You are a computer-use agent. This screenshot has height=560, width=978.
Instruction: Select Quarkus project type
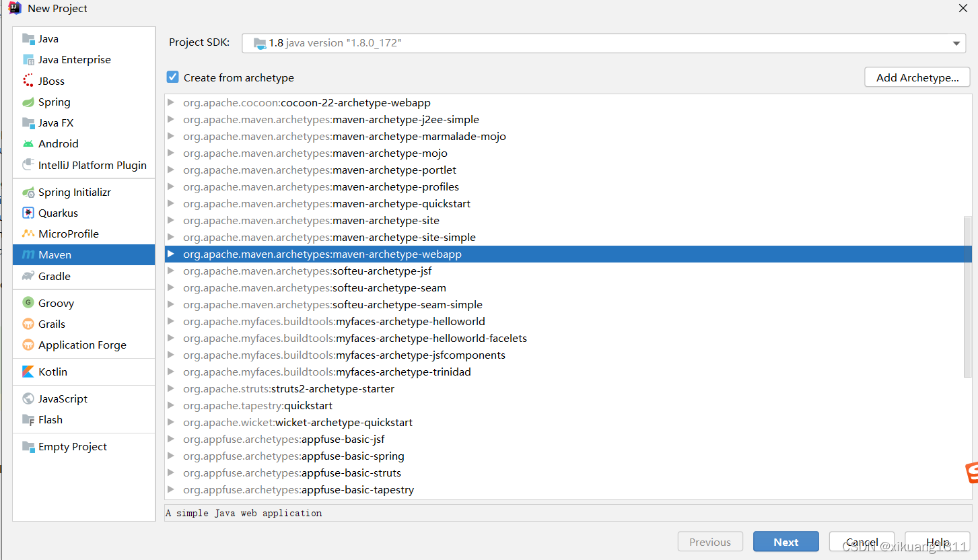coord(84,213)
